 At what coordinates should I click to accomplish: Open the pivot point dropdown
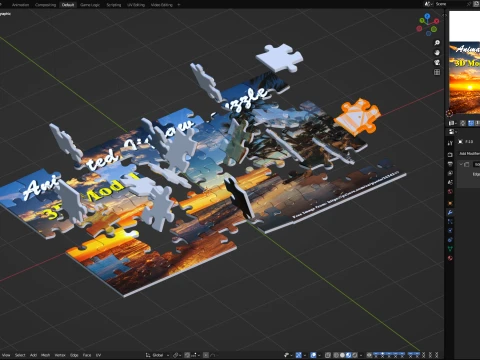pyautogui.click(x=177, y=355)
